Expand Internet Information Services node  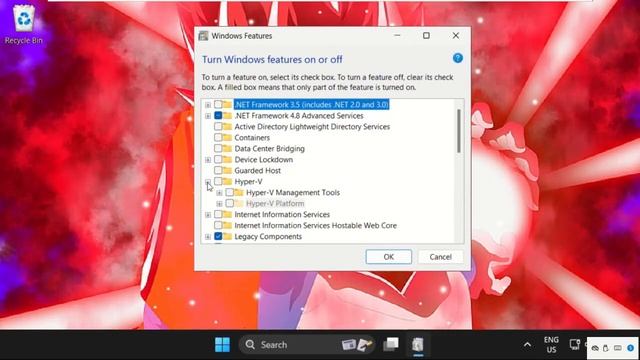pos(208,215)
